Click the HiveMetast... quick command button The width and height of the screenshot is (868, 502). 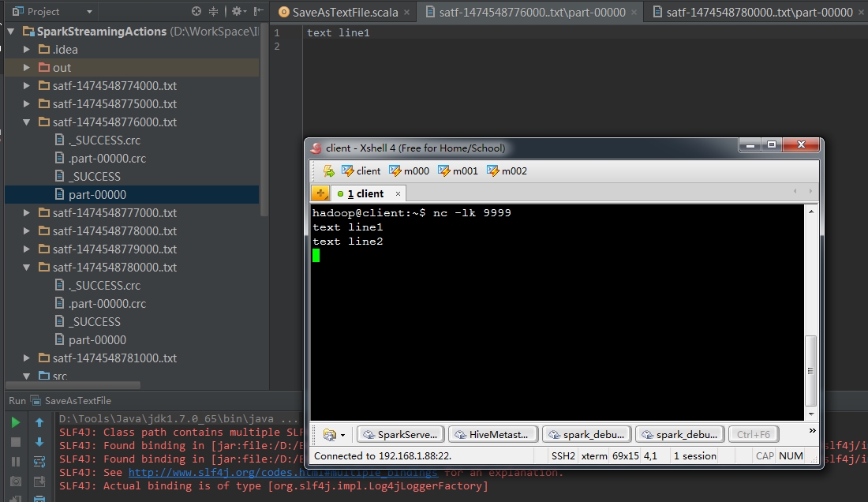pyautogui.click(x=492, y=434)
